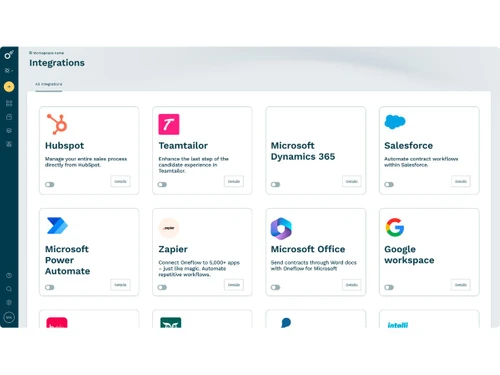Open Details for Hubspot

[x=120, y=181]
